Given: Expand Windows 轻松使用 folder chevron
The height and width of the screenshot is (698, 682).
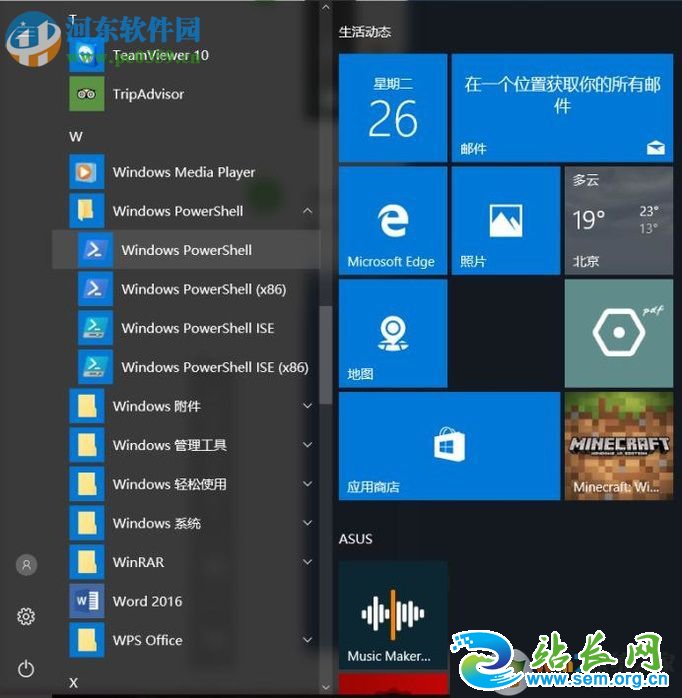Looking at the screenshot, I should (x=307, y=484).
